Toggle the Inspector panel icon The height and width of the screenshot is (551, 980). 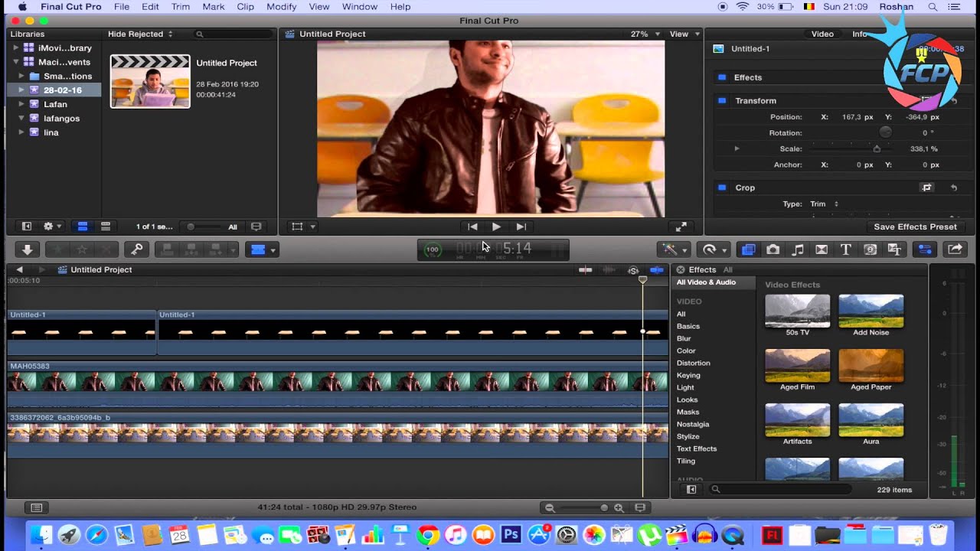pyautogui.click(x=925, y=249)
